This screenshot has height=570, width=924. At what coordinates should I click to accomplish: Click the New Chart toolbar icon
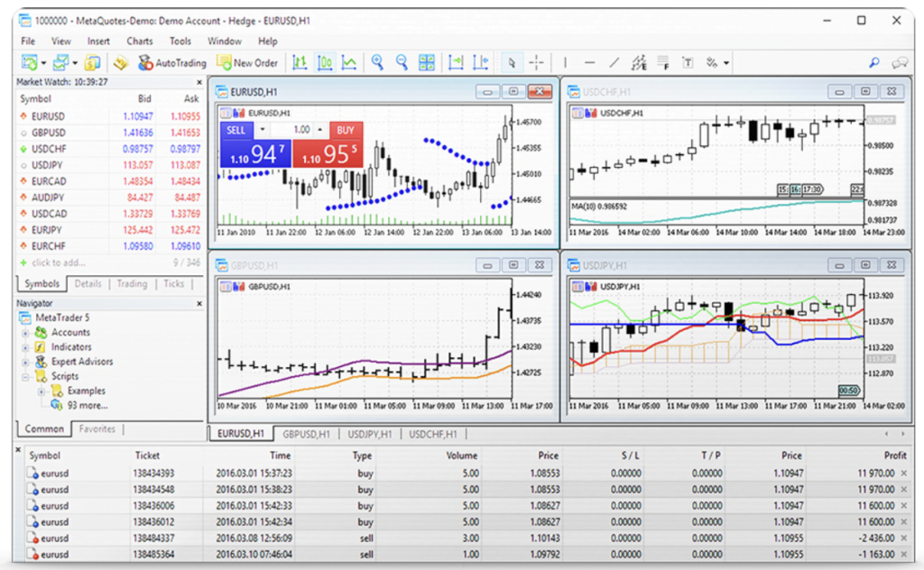pyautogui.click(x=28, y=62)
